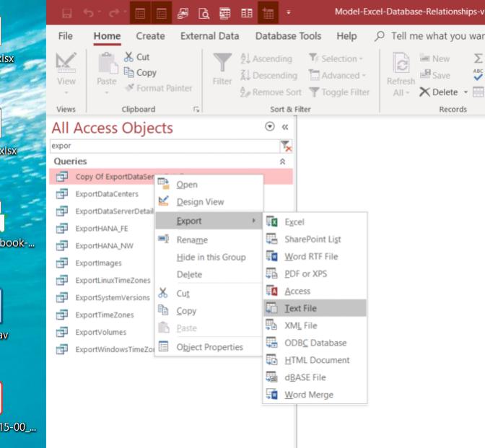Select the ExportHANA_FE query

click(102, 229)
